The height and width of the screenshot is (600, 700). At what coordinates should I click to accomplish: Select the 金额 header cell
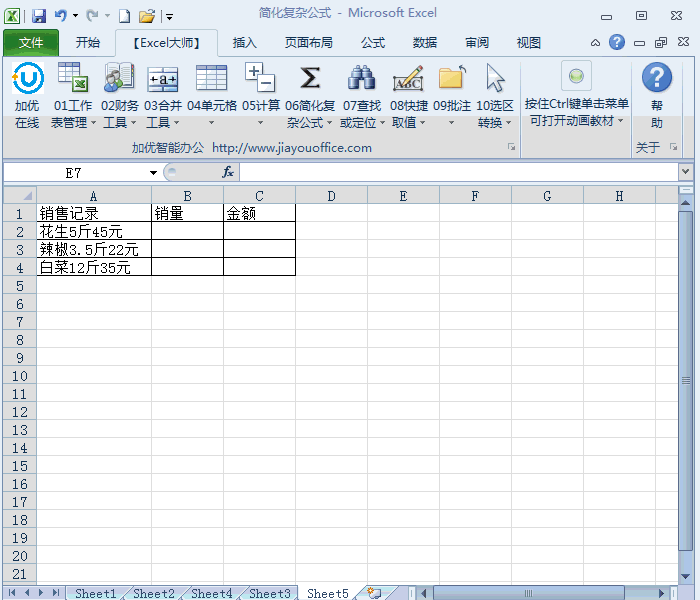pyautogui.click(x=259, y=213)
